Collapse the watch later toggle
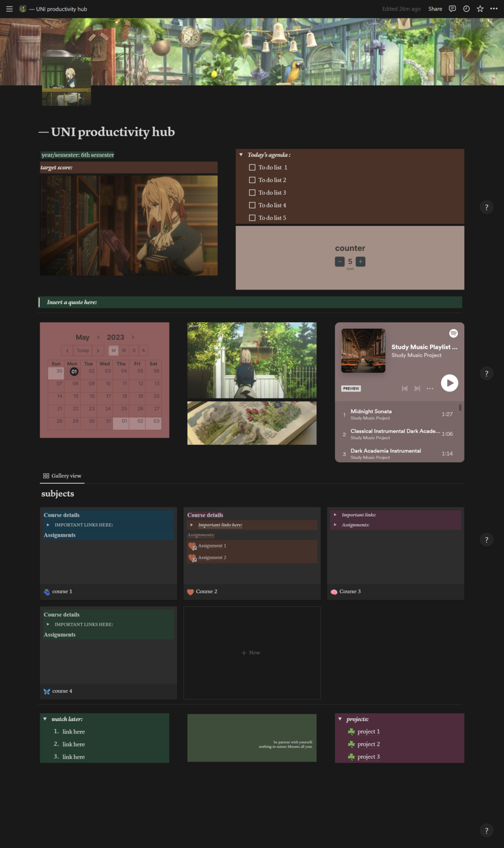The width and height of the screenshot is (504, 848). [45, 719]
